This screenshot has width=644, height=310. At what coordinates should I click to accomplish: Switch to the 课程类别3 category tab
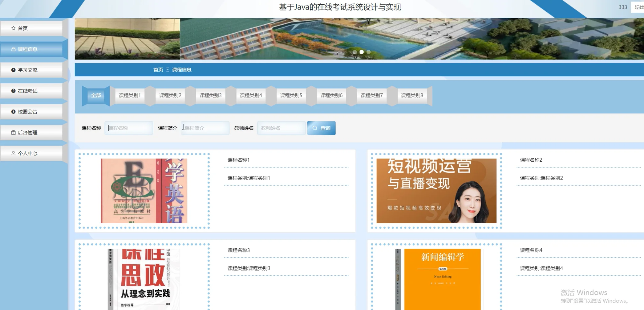tap(210, 95)
